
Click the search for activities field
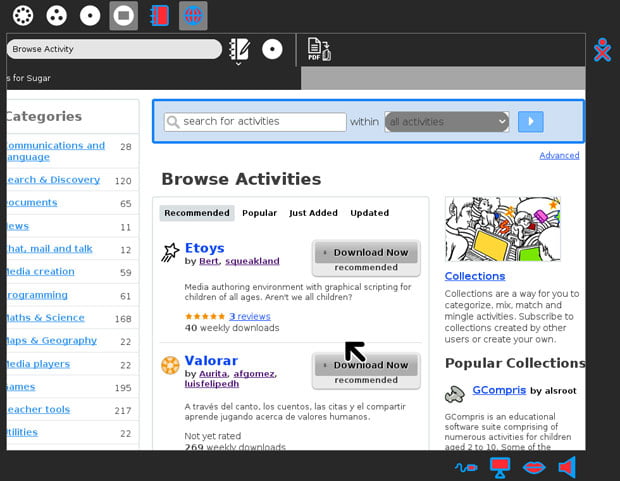254,122
